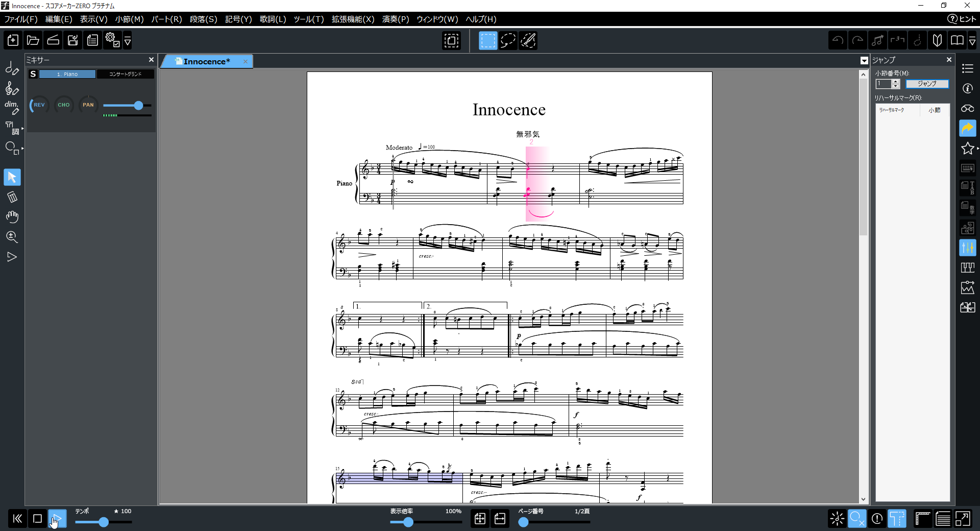Select the 1. Piano mixer track
Viewport: 980px width, 531px height.
point(67,74)
